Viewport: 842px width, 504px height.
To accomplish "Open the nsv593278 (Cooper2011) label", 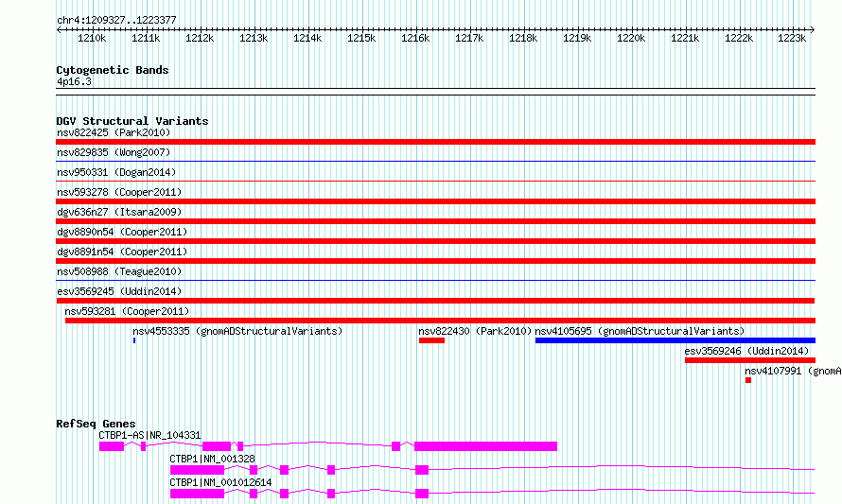I will [x=119, y=192].
